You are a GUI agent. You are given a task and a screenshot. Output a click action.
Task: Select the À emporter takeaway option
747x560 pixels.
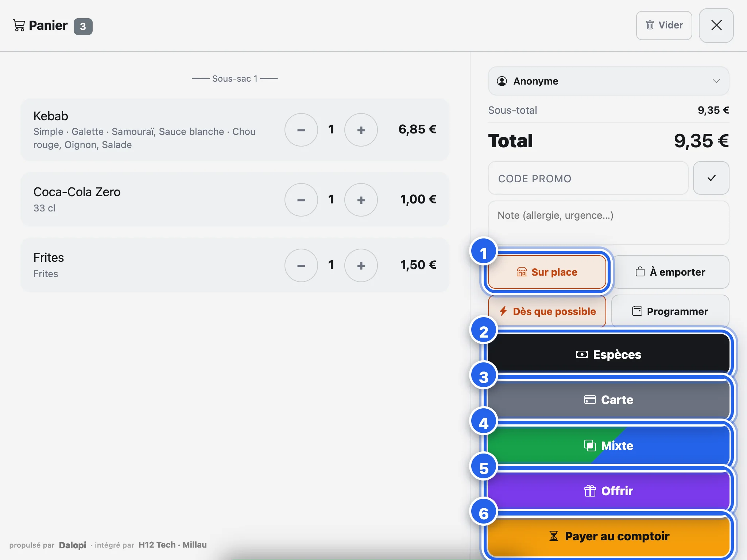click(x=670, y=272)
